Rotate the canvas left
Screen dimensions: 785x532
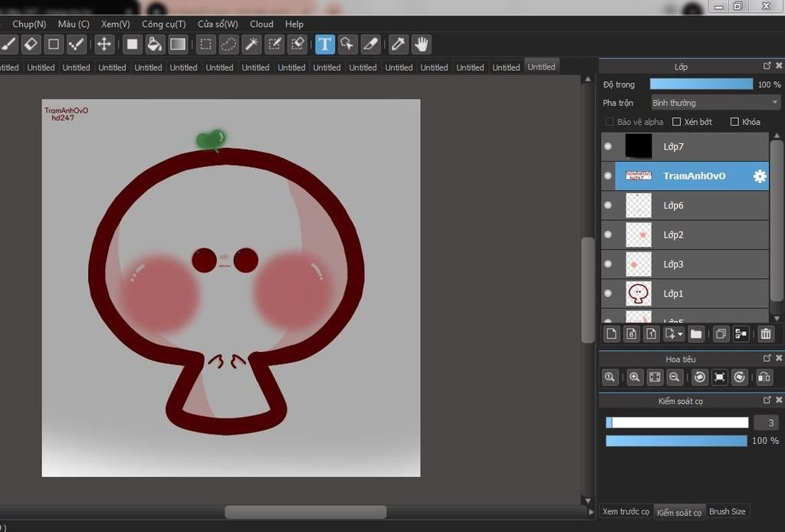click(x=699, y=377)
